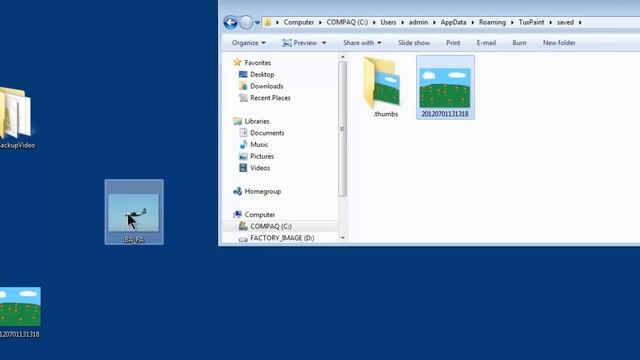Image resolution: width=640 pixels, height=360 pixels.
Task: Open the Organize menu
Action: (x=249, y=43)
